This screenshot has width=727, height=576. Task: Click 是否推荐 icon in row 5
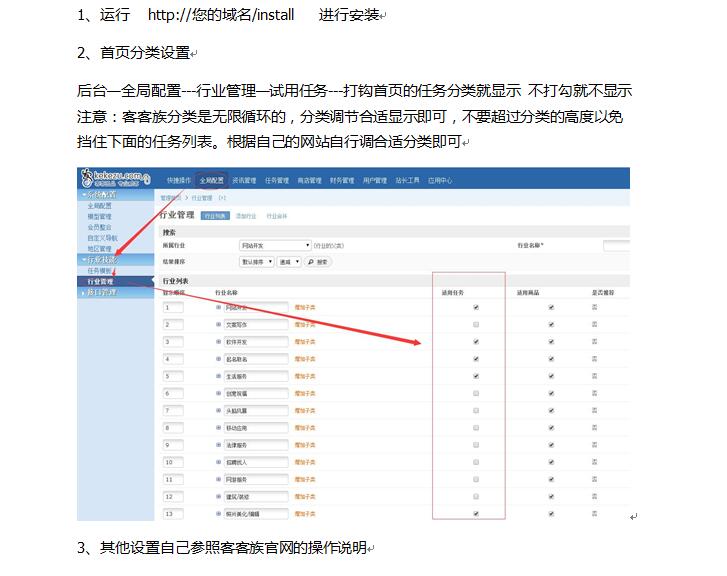coord(595,376)
